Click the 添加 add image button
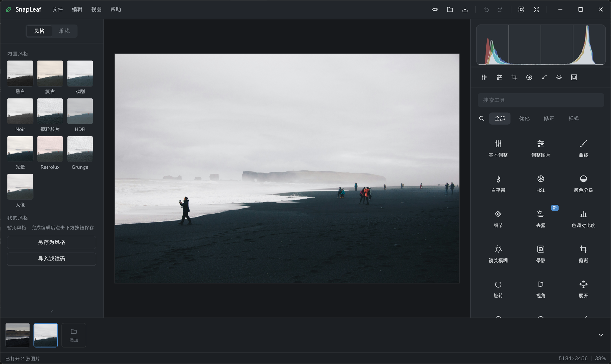This screenshot has width=611, height=364. click(74, 335)
